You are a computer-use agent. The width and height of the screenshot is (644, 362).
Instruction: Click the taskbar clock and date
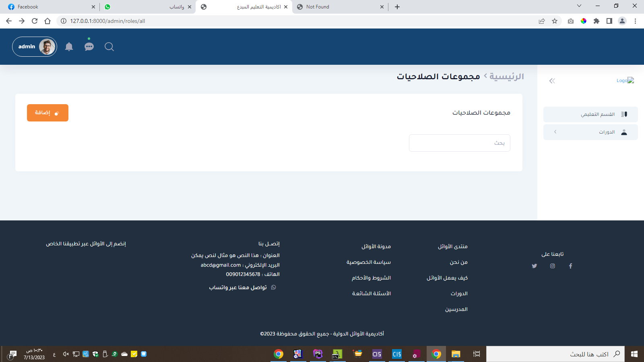point(34,354)
